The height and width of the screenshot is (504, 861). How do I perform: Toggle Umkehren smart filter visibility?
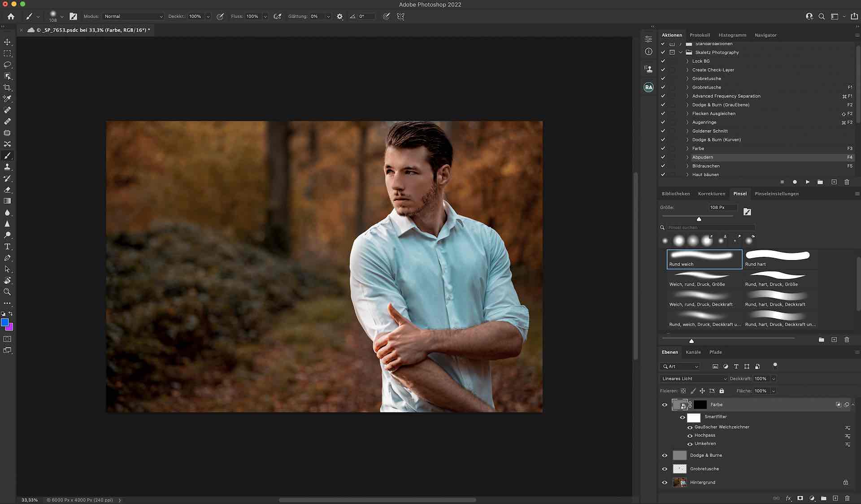coord(690,444)
